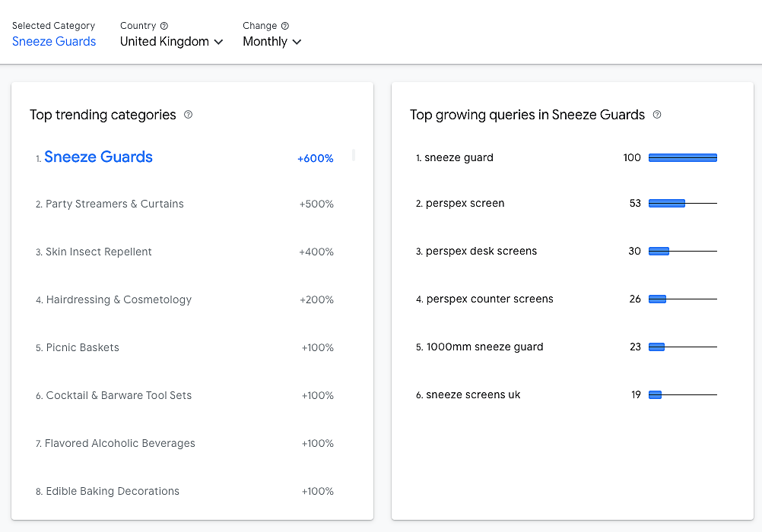Click the perspex screen query row

pyautogui.click(x=465, y=203)
